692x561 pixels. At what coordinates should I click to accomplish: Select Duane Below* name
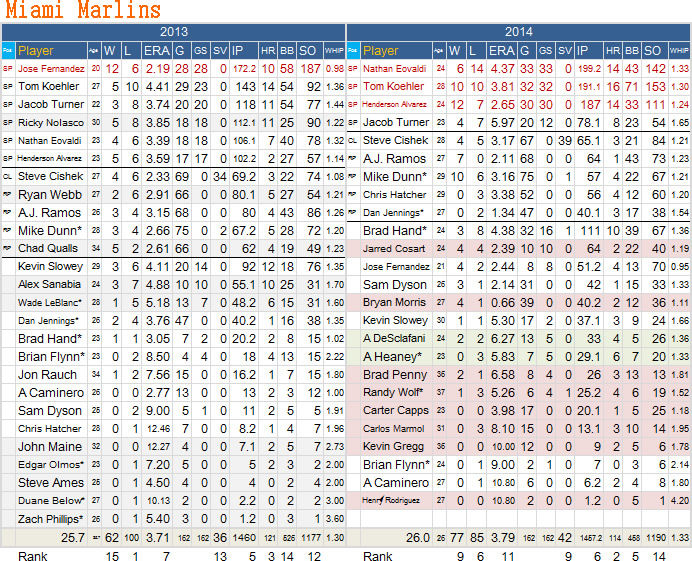(51, 501)
